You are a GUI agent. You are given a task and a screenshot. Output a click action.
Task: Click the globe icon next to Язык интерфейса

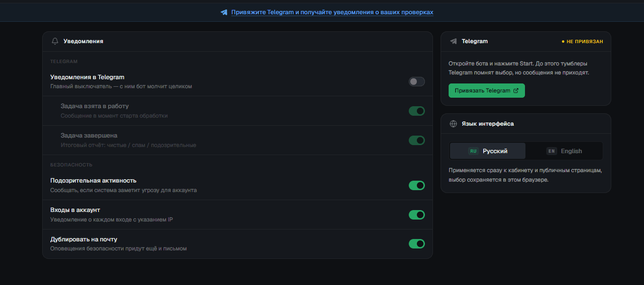pos(453,124)
